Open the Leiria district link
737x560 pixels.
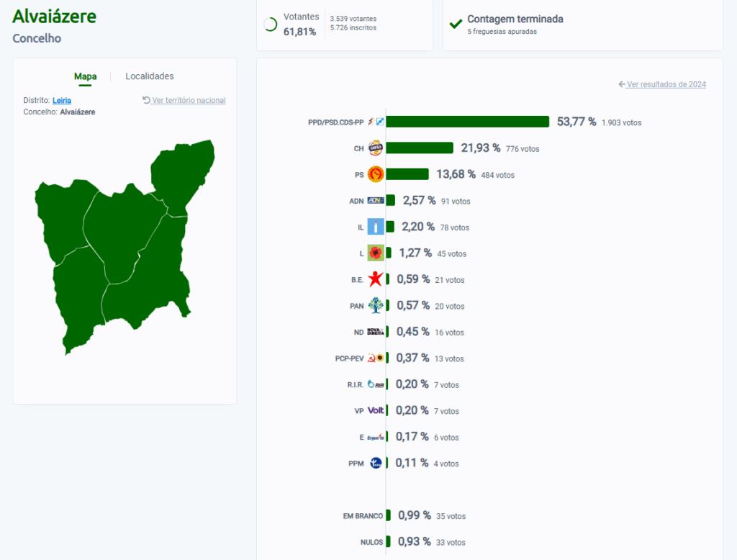tap(62, 101)
